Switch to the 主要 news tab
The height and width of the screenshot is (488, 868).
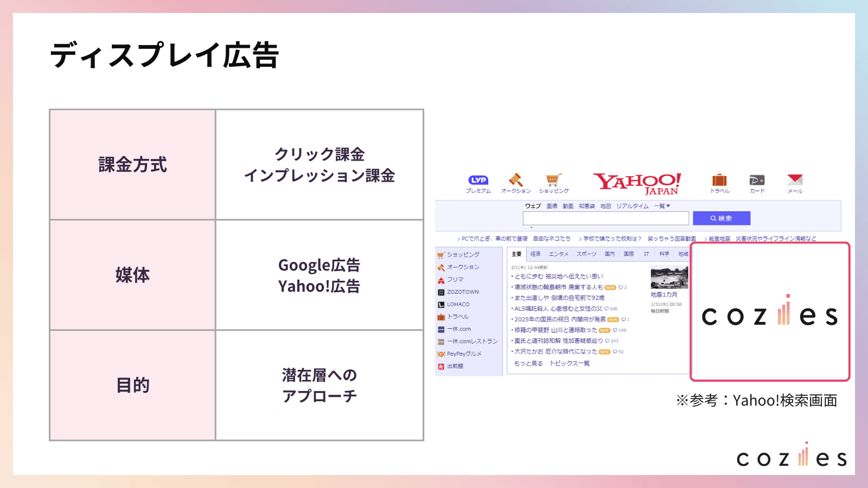point(516,254)
